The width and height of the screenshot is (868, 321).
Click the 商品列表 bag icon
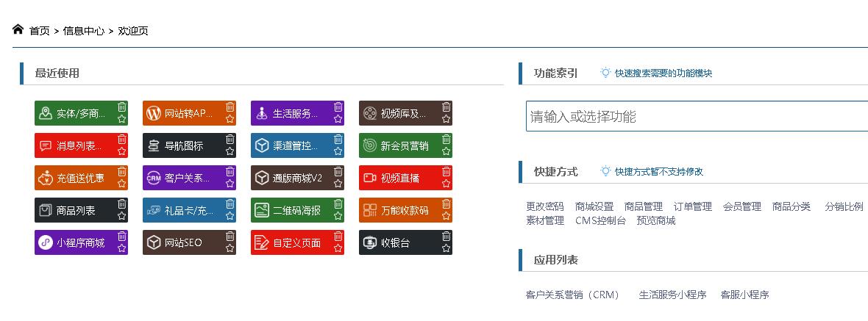[x=46, y=210]
